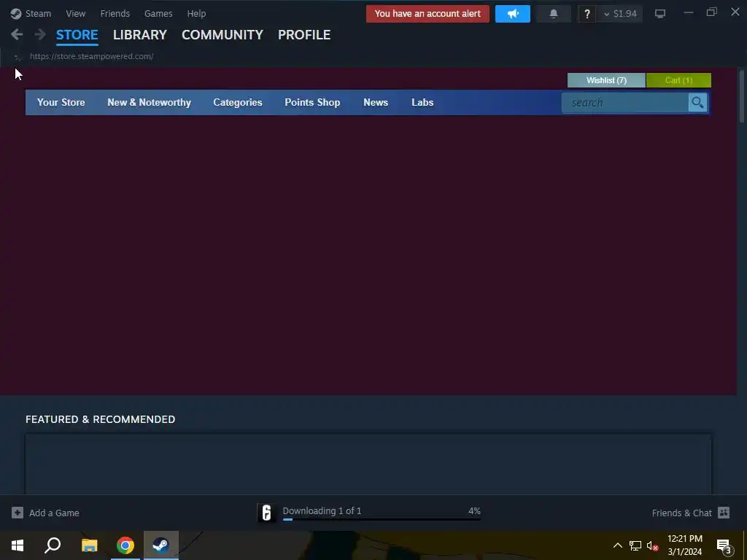Open the Help menu
Screen dimensions: 747x560
coord(196,14)
